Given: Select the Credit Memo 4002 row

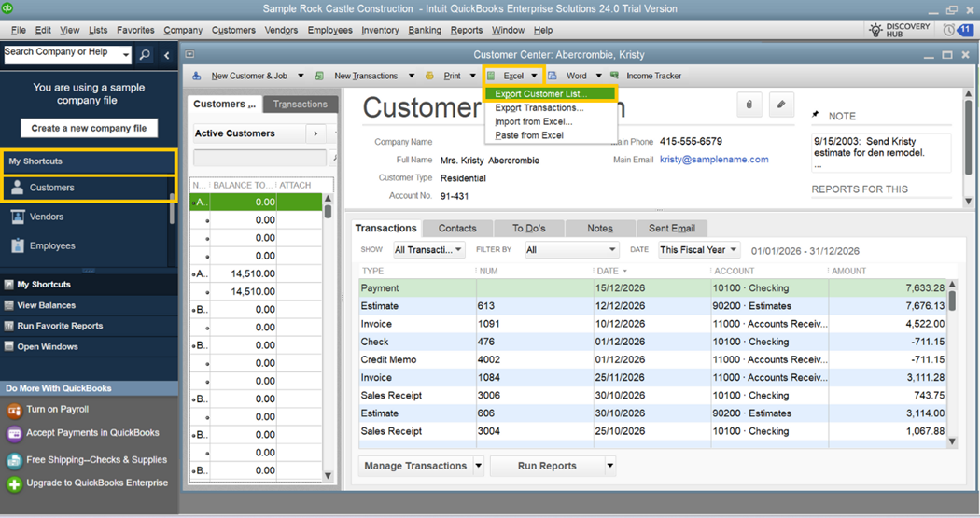Looking at the screenshot, I should (651, 359).
